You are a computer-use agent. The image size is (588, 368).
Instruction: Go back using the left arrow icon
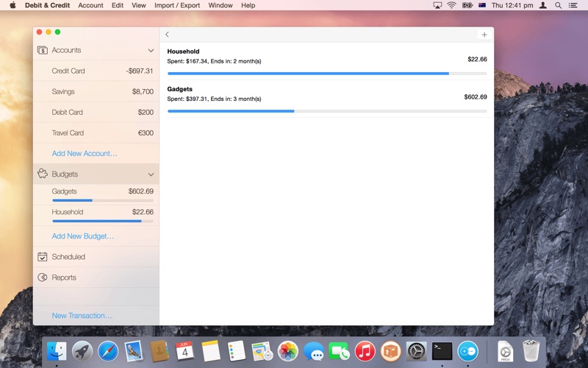point(168,35)
